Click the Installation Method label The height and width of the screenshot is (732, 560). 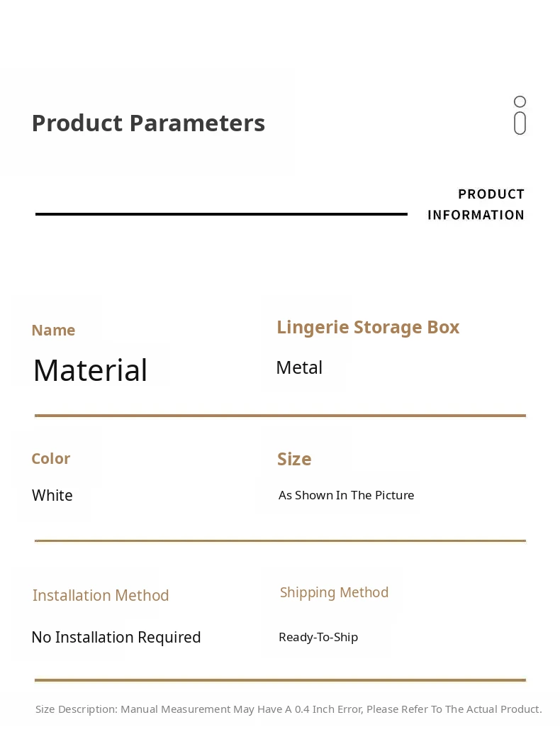101,595
